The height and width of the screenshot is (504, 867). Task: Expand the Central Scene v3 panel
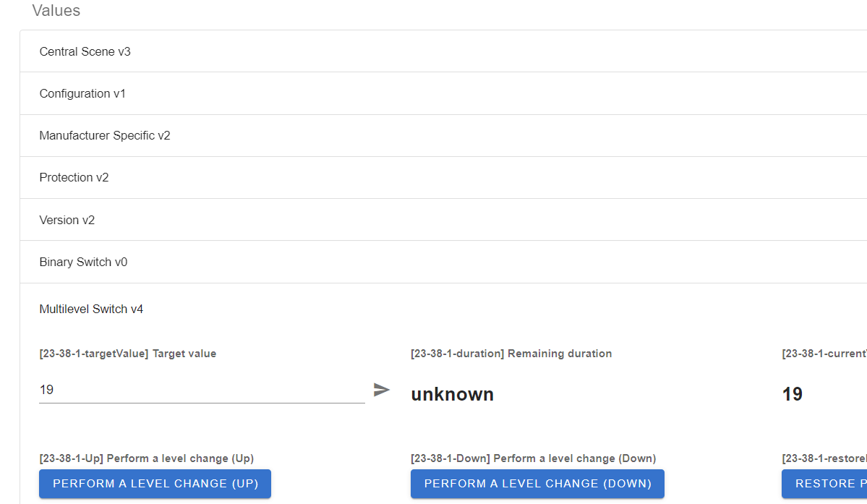click(x=85, y=52)
